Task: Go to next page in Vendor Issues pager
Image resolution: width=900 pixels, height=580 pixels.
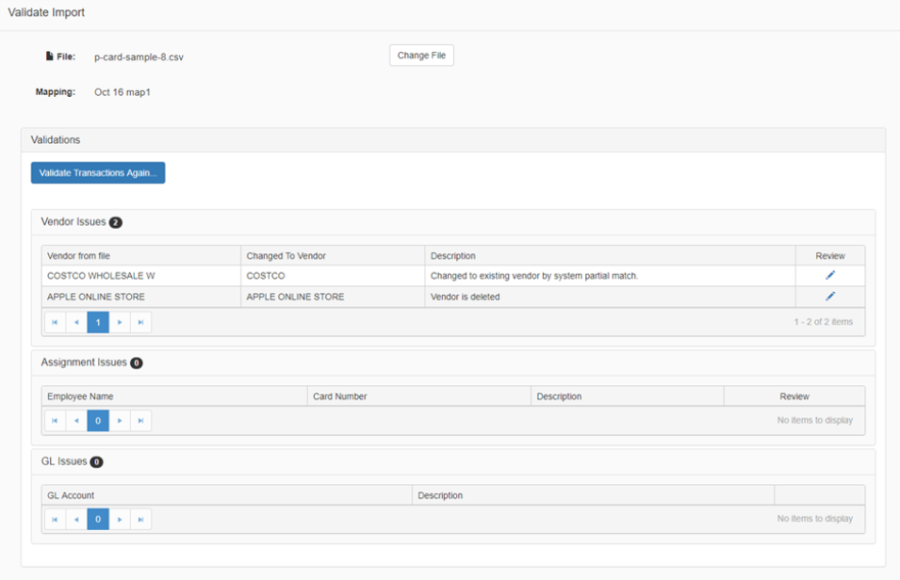Action: pyautogui.click(x=120, y=322)
